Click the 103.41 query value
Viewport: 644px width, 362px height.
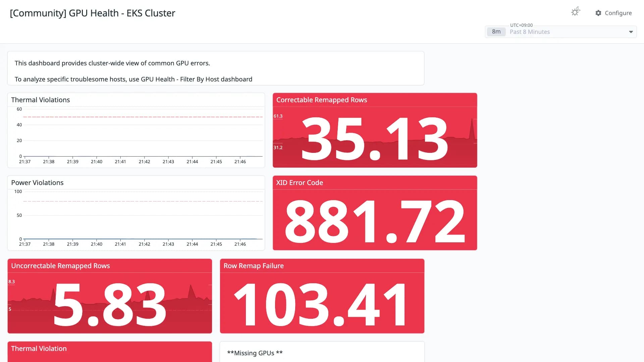coord(320,304)
